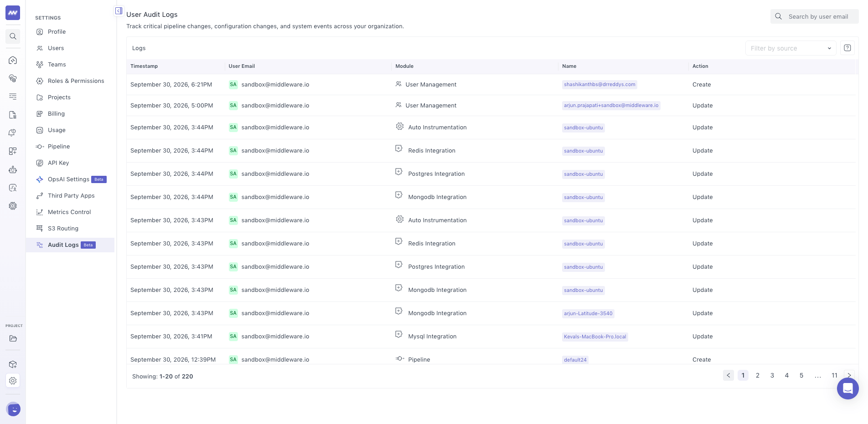
Task: Open the chat support bubble
Action: tap(848, 388)
